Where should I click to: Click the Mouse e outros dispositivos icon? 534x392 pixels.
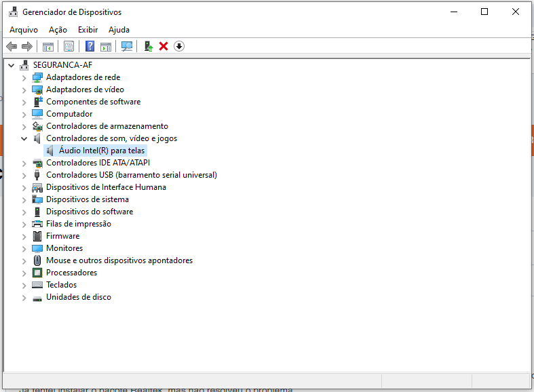pos(37,260)
